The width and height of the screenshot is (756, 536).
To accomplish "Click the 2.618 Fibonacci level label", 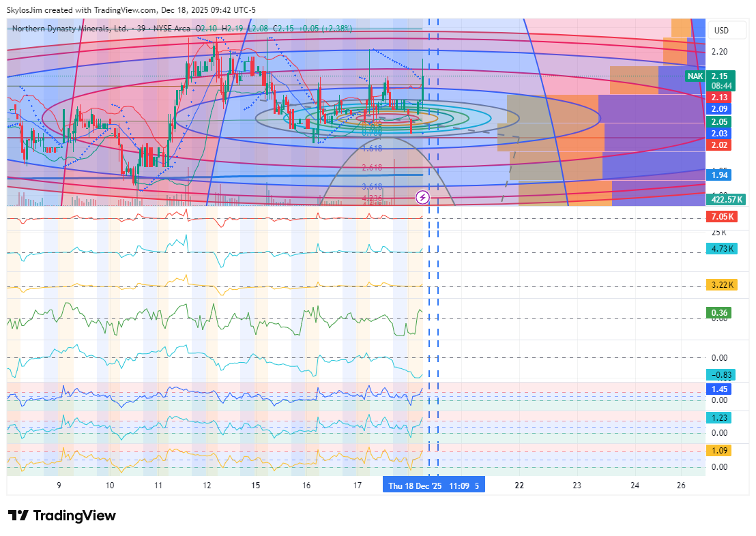I will click(x=372, y=167).
